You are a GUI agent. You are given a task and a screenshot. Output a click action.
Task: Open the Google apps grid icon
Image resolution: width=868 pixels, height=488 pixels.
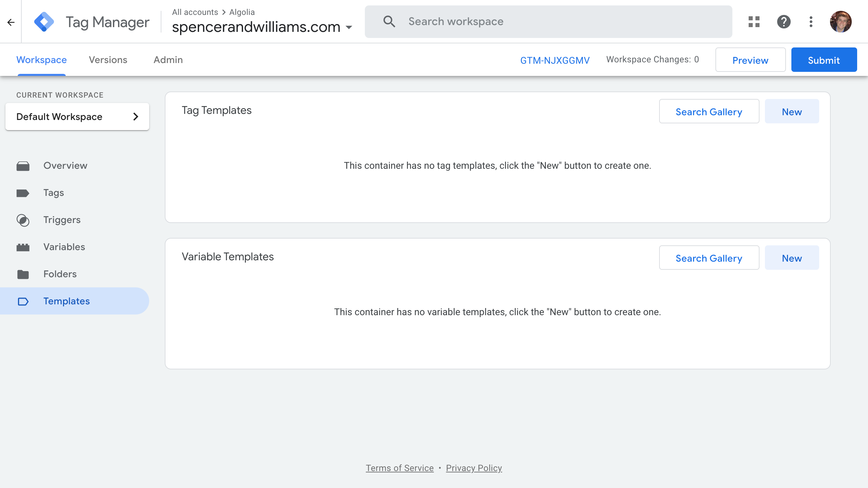click(754, 22)
